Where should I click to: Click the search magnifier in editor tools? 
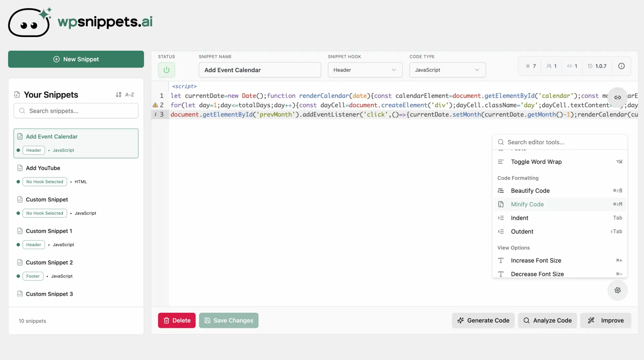click(501, 142)
